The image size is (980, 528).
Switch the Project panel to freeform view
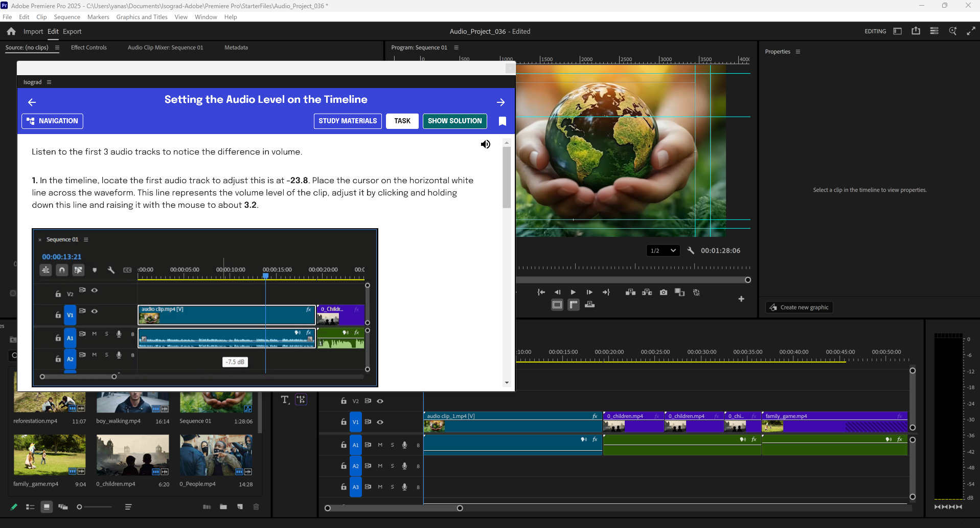tap(63, 507)
